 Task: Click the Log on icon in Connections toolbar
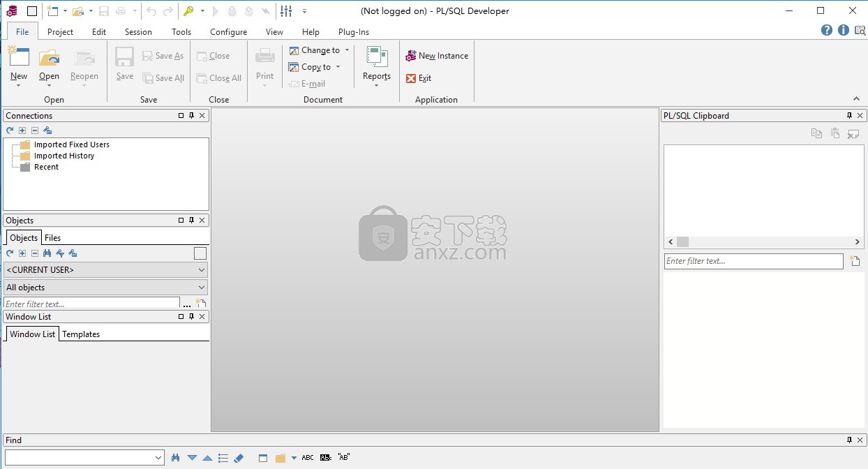point(47,131)
